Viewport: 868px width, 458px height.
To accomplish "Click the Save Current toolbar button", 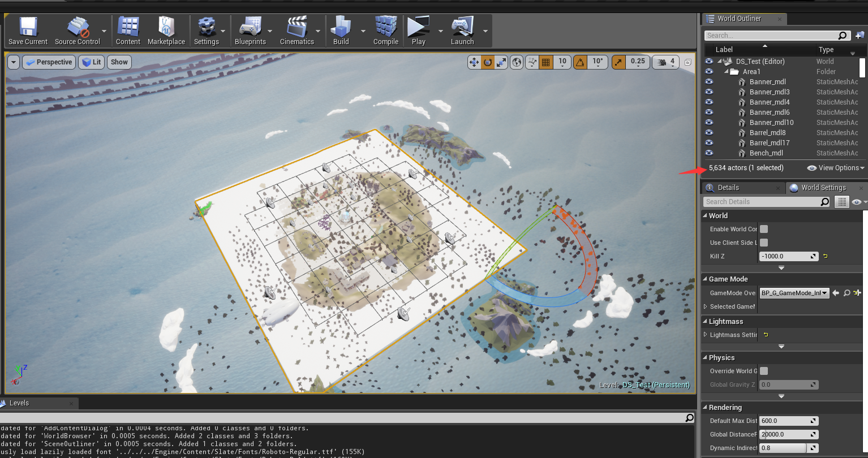I will (x=28, y=31).
